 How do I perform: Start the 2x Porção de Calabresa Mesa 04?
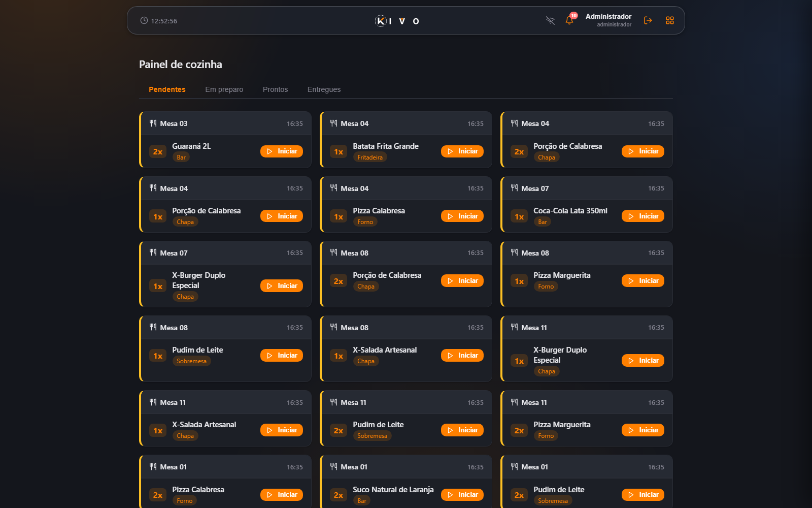tap(643, 151)
